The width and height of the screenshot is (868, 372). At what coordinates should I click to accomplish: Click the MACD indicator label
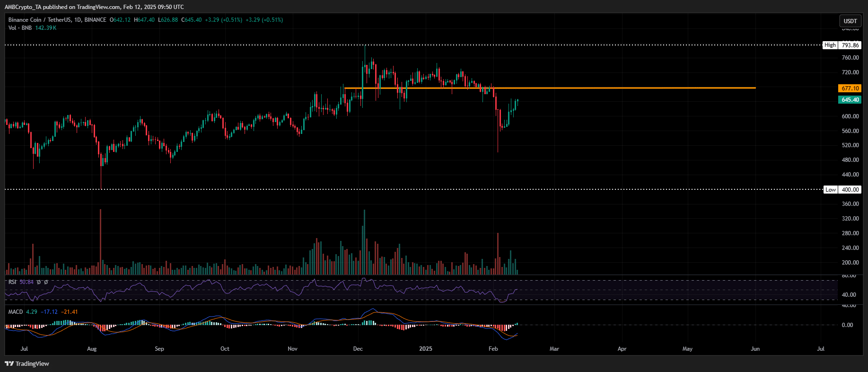coord(16,312)
